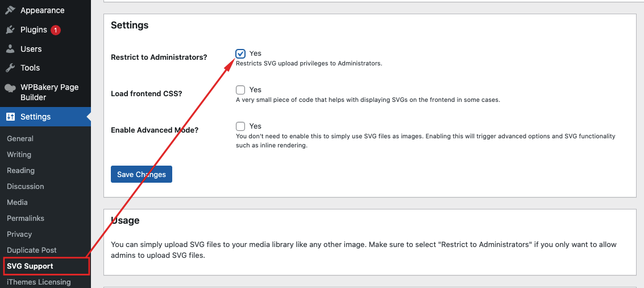
Task: Click the Tools wrench icon
Action: (10, 68)
